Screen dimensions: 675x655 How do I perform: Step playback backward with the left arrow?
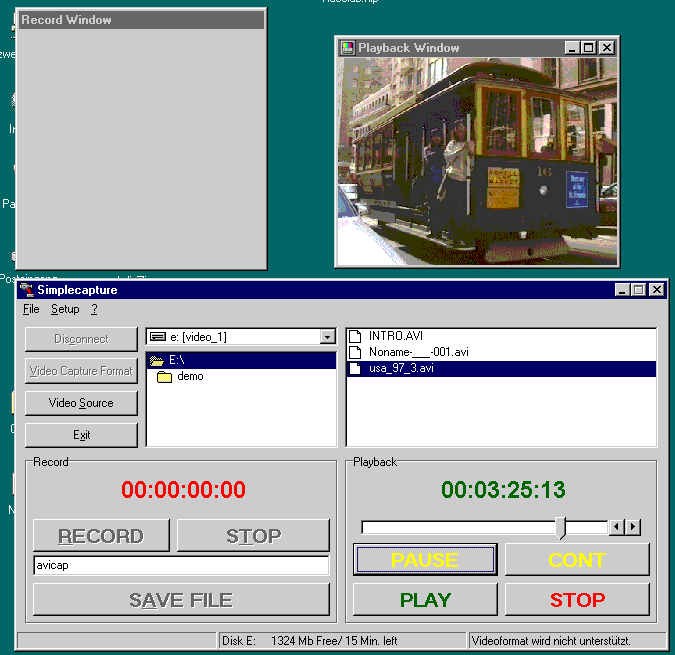click(x=616, y=527)
